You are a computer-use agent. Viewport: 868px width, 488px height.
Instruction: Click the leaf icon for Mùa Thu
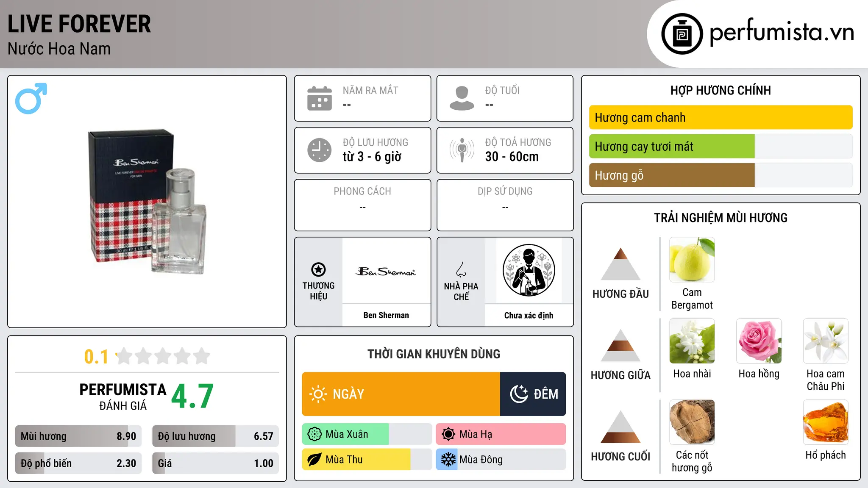(x=314, y=460)
